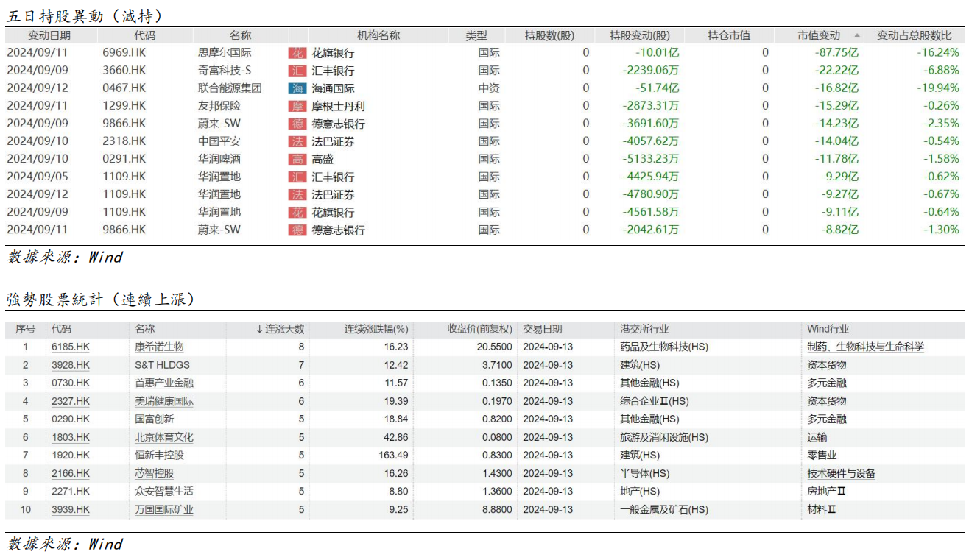Select the 联合能源集团 name cell
Image resolution: width=969 pixels, height=560 pixels.
pos(230,88)
